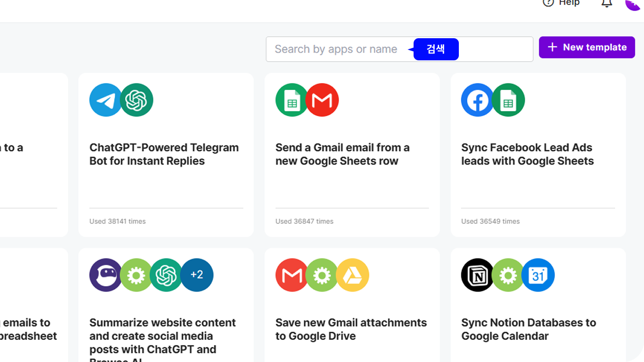Click the Gmail icon on the Send a Gmail email card
Viewport: 644px width, 362px height.
pyautogui.click(x=322, y=100)
